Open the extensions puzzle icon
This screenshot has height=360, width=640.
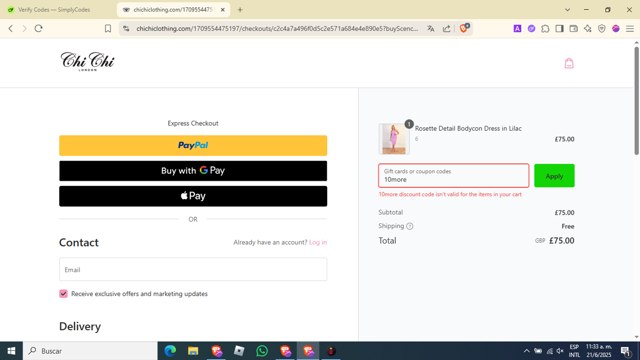545,29
